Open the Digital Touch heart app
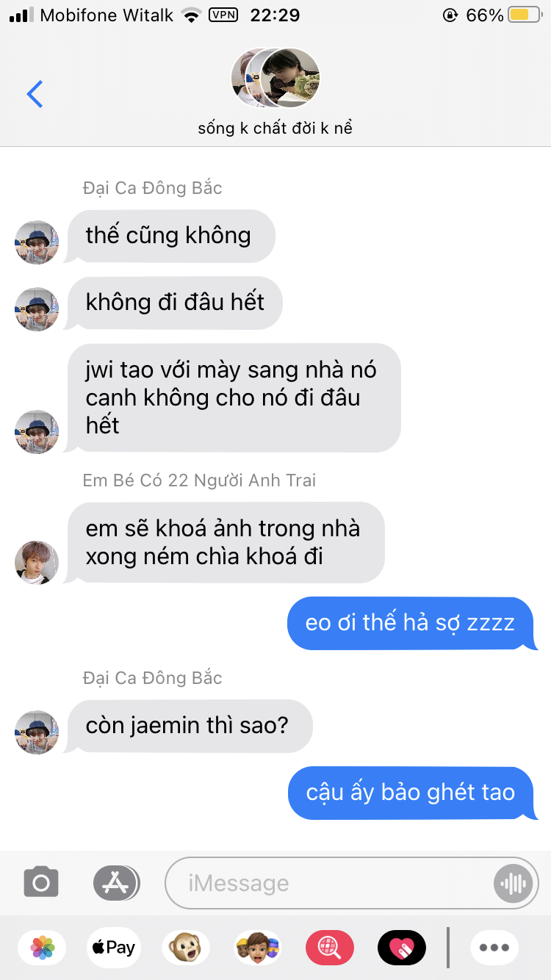 401,948
